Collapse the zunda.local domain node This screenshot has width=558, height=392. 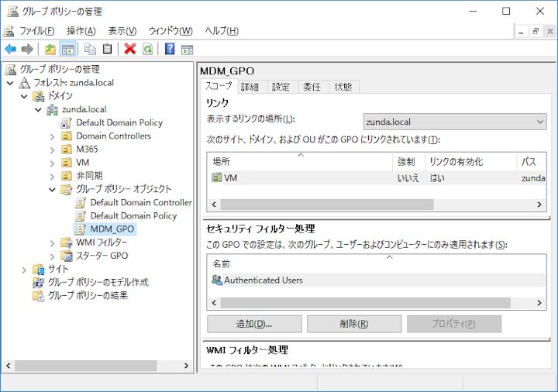pyautogui.click(x=38, y=110)
